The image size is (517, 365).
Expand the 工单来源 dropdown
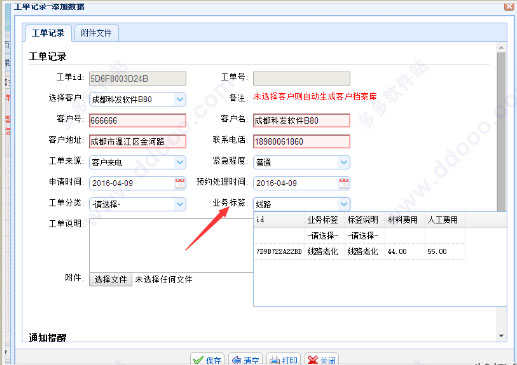(180, 162)
